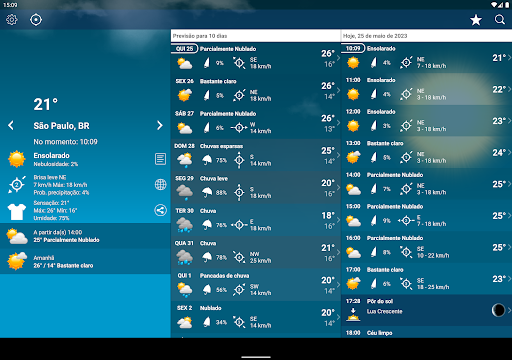Viewport: 512px width, 360px height.
Task: Select the QUI 25 day tab
Action: pyautogui.click(x=185, y=49)
